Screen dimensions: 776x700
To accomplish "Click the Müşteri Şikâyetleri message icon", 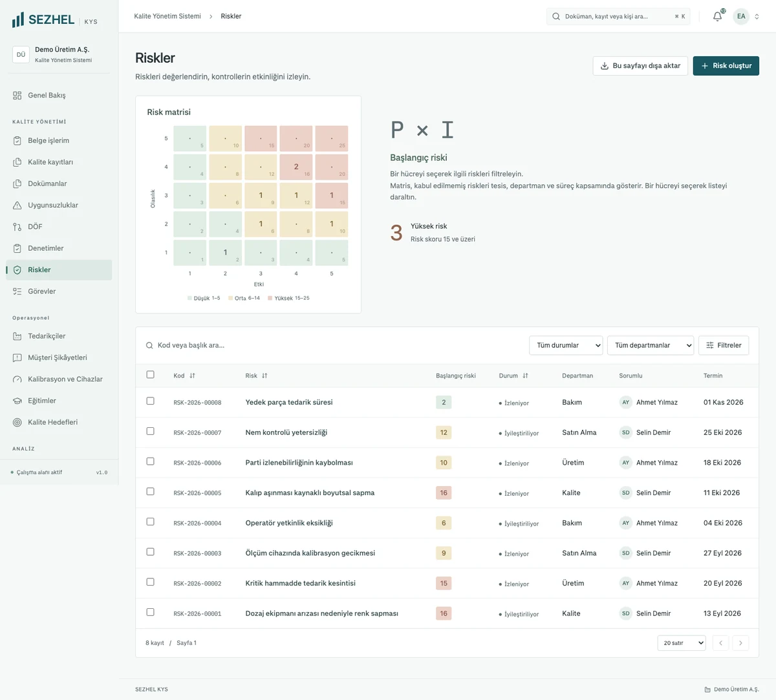I will pyautogui.click(x=17, y=358).
